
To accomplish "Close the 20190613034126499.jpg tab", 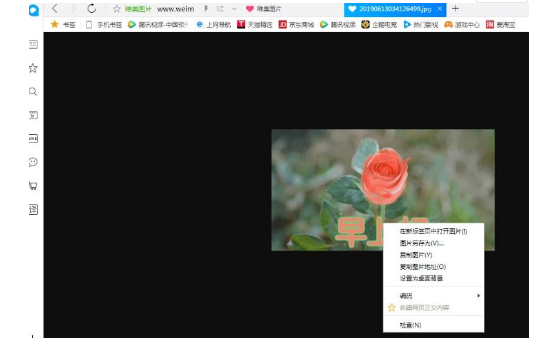I will click(x=440, y=9).
